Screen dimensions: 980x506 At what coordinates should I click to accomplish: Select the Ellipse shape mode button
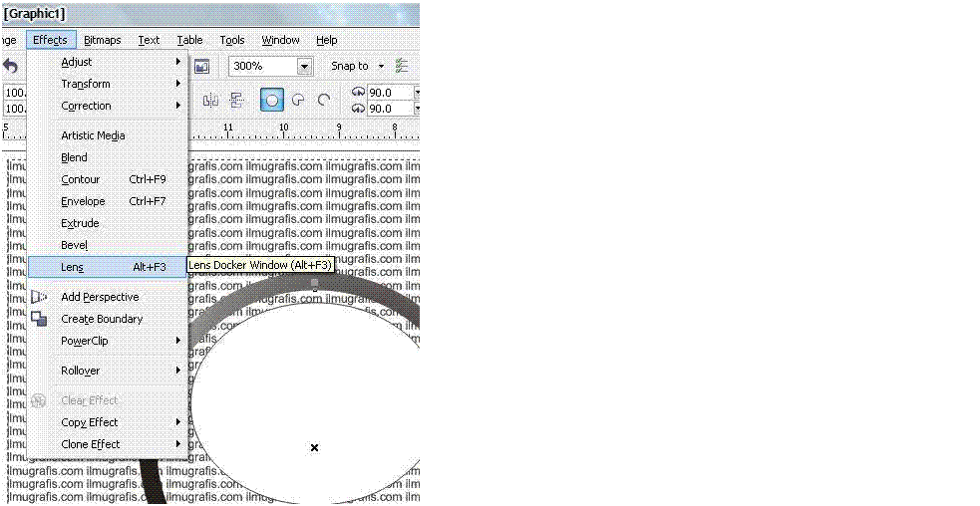(272, 100)
